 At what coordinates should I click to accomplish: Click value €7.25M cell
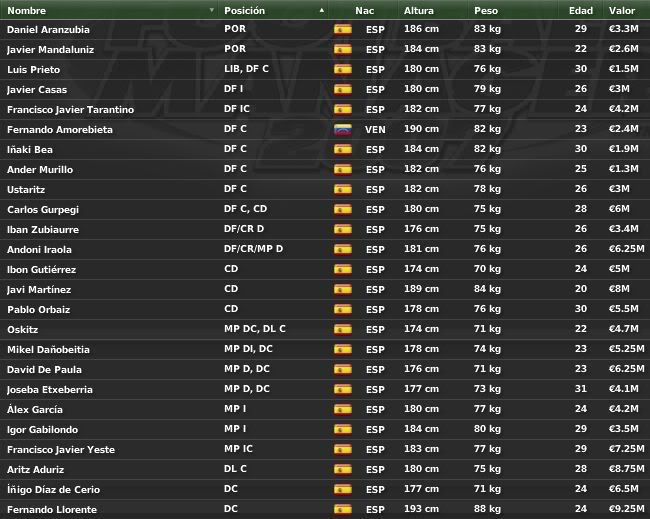626,449
